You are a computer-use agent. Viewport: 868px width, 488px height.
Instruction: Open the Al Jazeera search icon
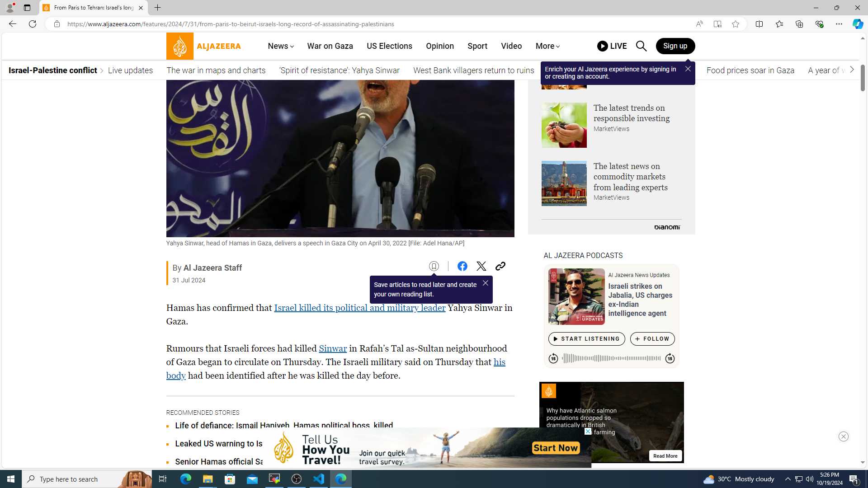[x=641, y=46]
